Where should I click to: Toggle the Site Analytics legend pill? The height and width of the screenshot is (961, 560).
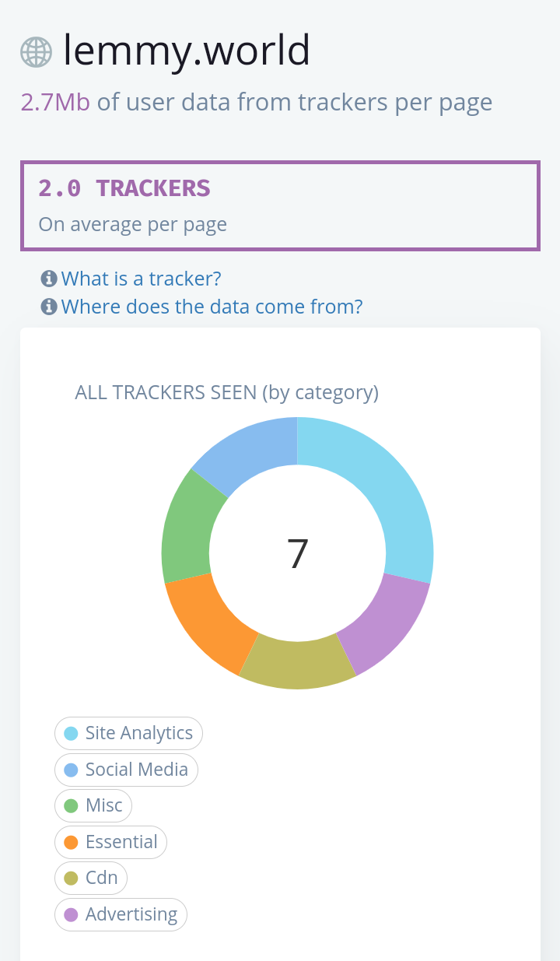click(129, 733)
